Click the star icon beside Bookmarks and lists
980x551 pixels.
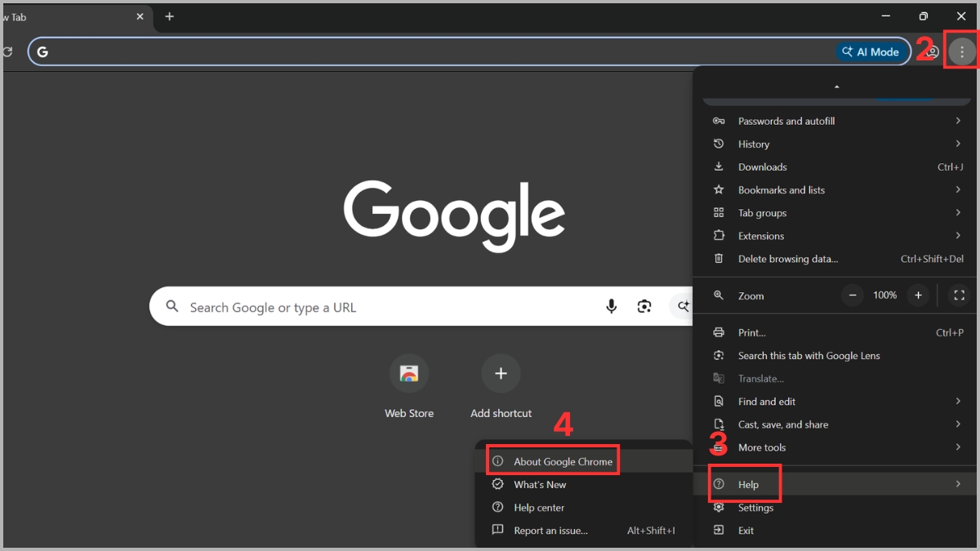(x=719, y=189)
